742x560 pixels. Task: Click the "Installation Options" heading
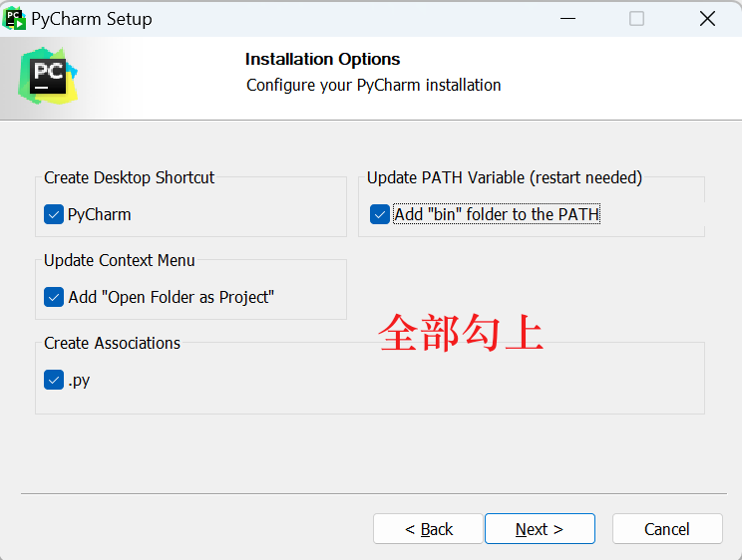pos(322,59)
